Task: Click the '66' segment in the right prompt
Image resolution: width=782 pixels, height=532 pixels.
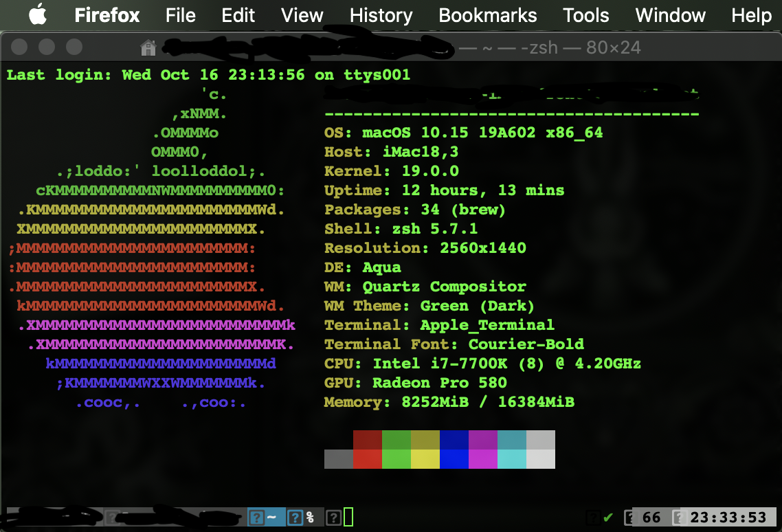Action: click(651, 518)
